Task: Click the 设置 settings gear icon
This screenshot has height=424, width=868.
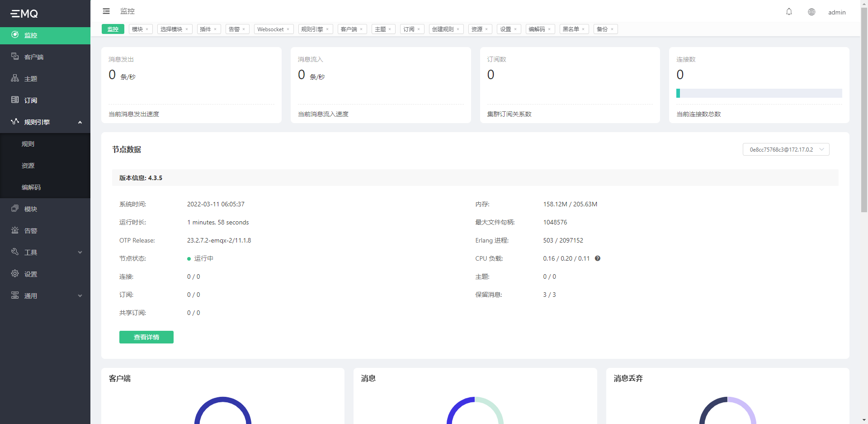Action: 15,274
